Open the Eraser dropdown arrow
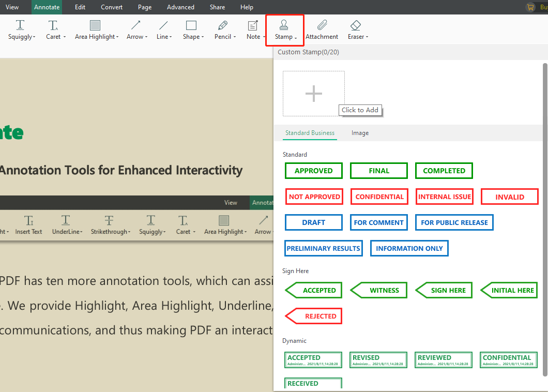Screen dimensions: 548x392 tap(367, 37)
